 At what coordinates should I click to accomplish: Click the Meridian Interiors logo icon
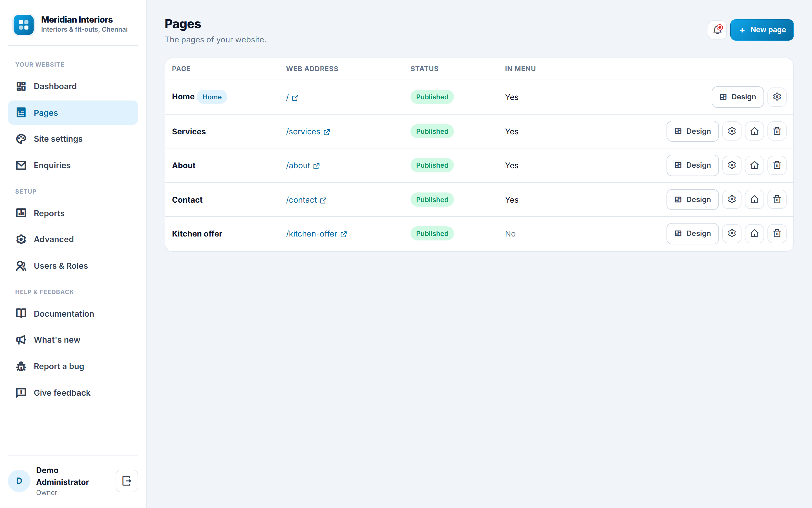pyautogui.click(x=23, y=25)
